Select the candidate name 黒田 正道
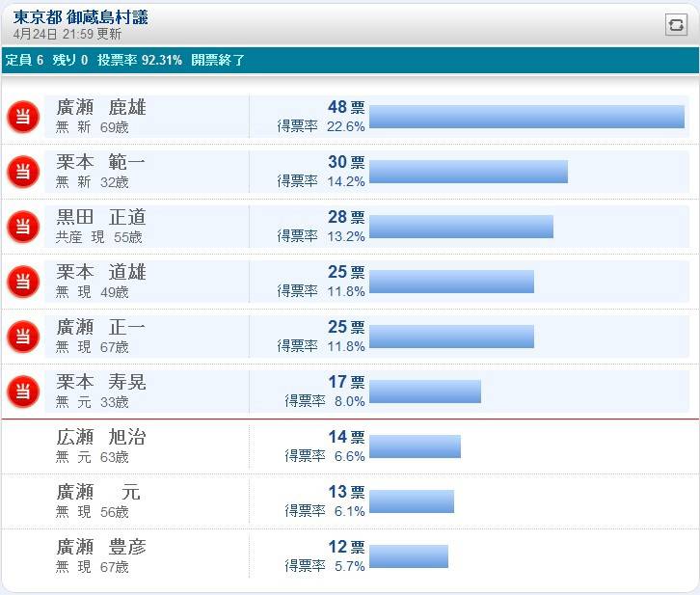This screenshot has width=700, height=595. coord(101,217)
